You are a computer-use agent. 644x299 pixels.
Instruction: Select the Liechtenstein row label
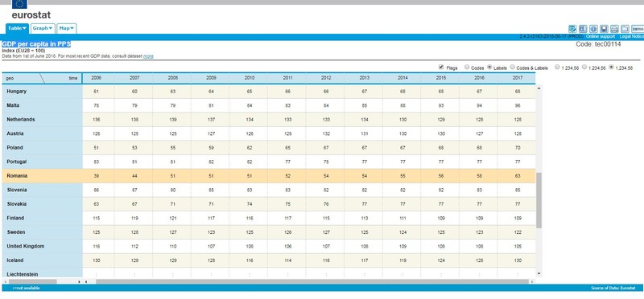click(23, 274)
